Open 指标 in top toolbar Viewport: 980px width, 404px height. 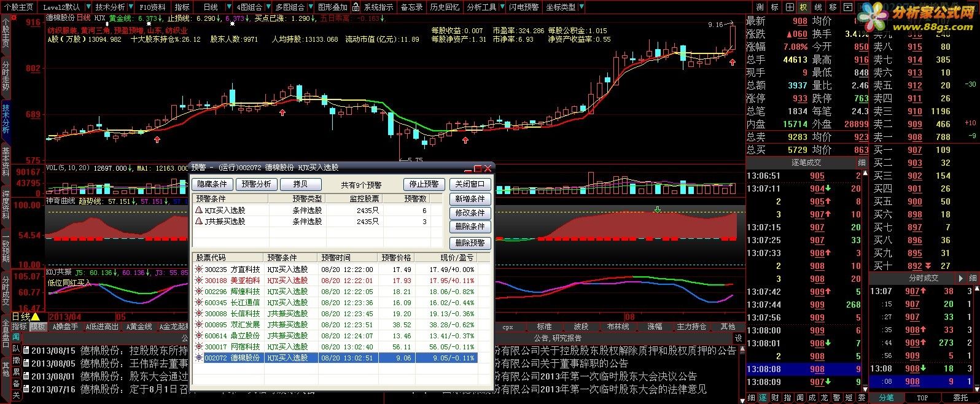tap(182, 7)
